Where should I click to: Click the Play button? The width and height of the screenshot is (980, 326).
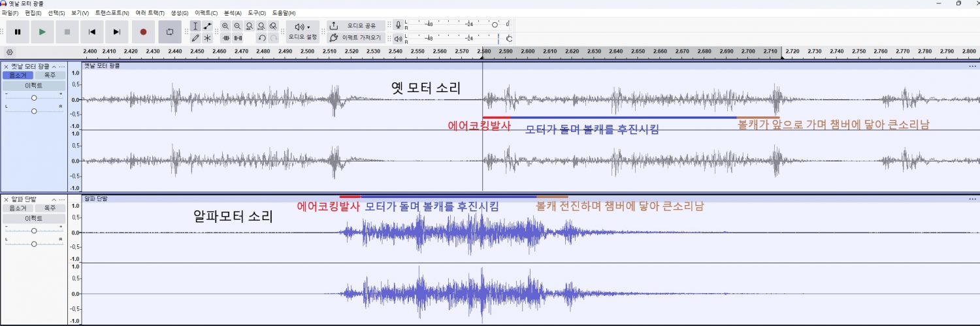[x=42, y=31]
